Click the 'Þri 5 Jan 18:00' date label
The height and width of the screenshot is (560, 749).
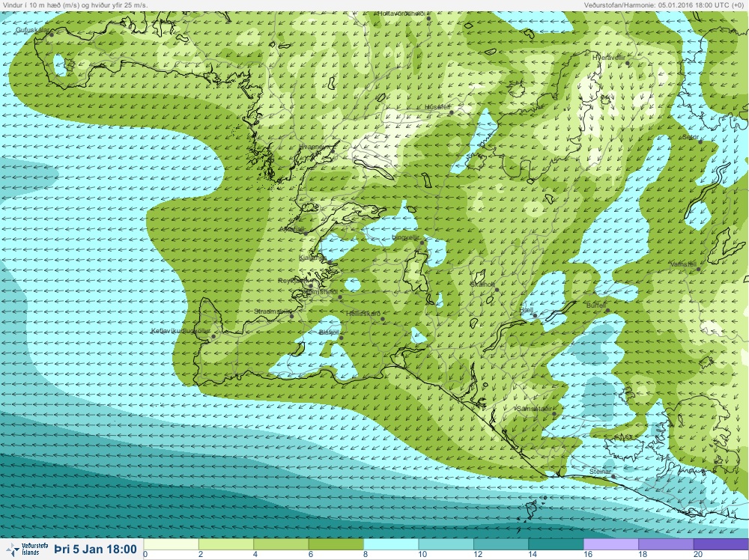96,549
